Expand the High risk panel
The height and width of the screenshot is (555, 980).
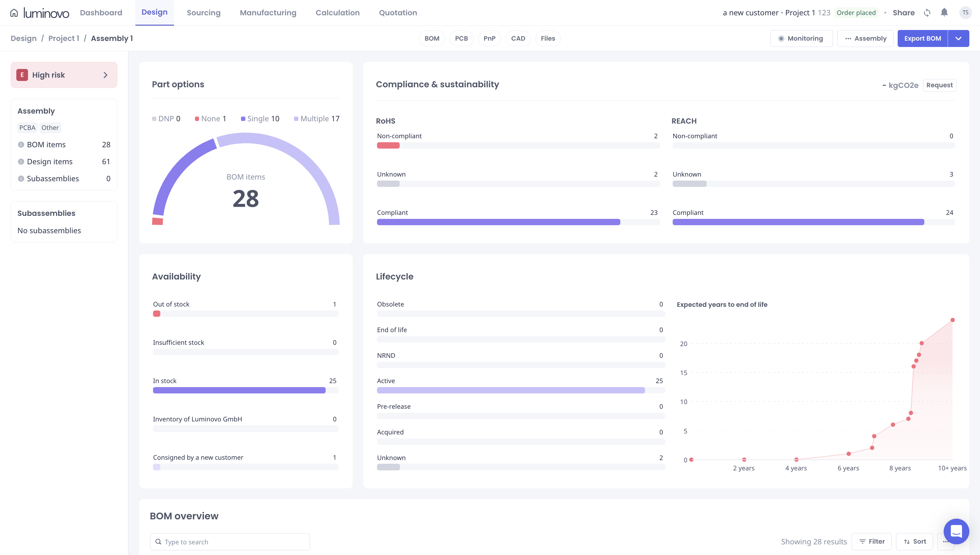106,75
